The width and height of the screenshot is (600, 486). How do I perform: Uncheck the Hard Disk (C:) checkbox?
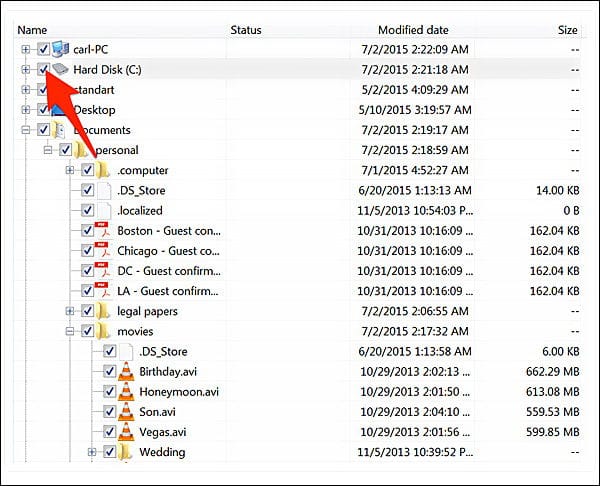coord(43,69)
